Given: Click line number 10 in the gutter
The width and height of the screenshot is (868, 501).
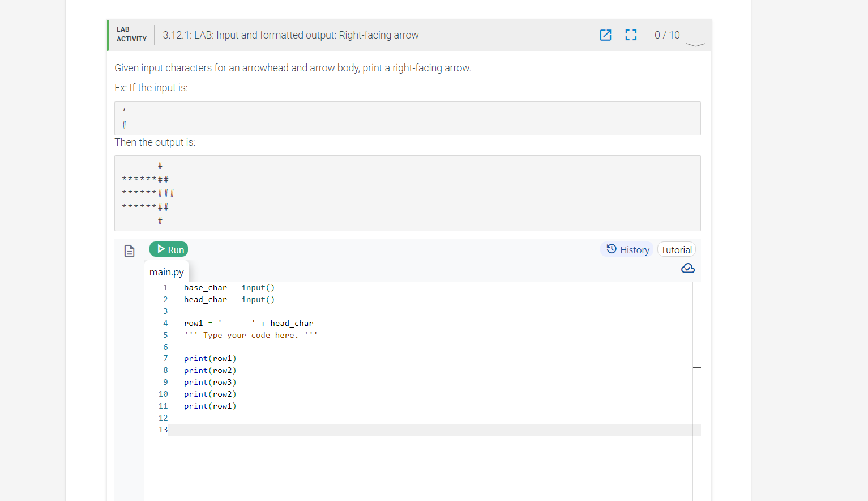Looking at the screenshot, I should (163, 394).
